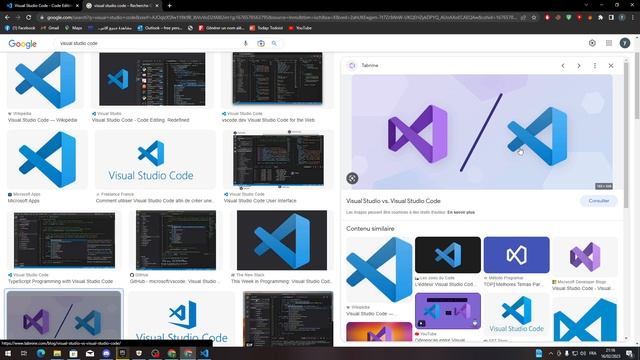Open the Microsoft Apps logo result

47,160
